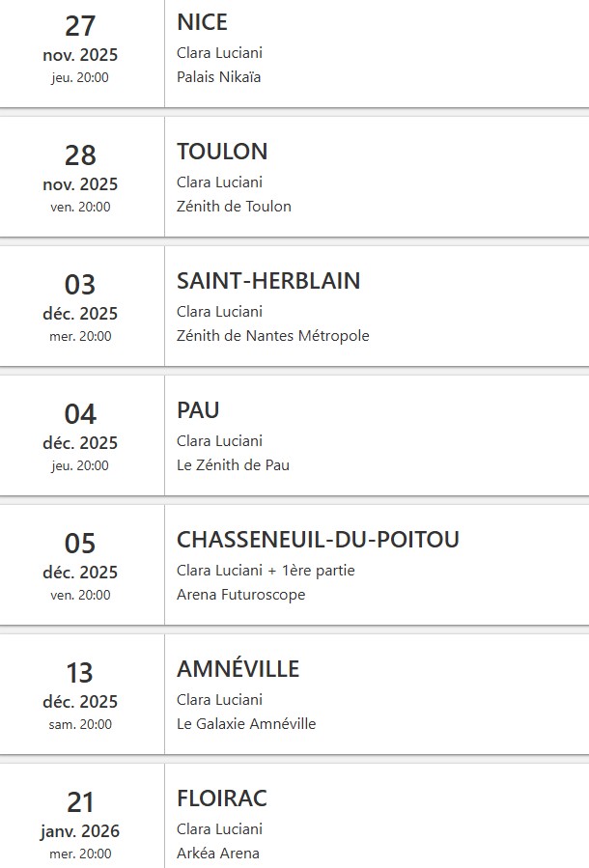
Task: Select the Arkéa Arena venue text
Action: [x=218, y=854]
